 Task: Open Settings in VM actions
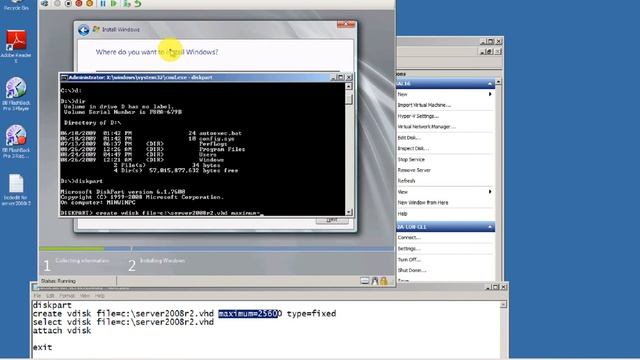pos(409,249)
